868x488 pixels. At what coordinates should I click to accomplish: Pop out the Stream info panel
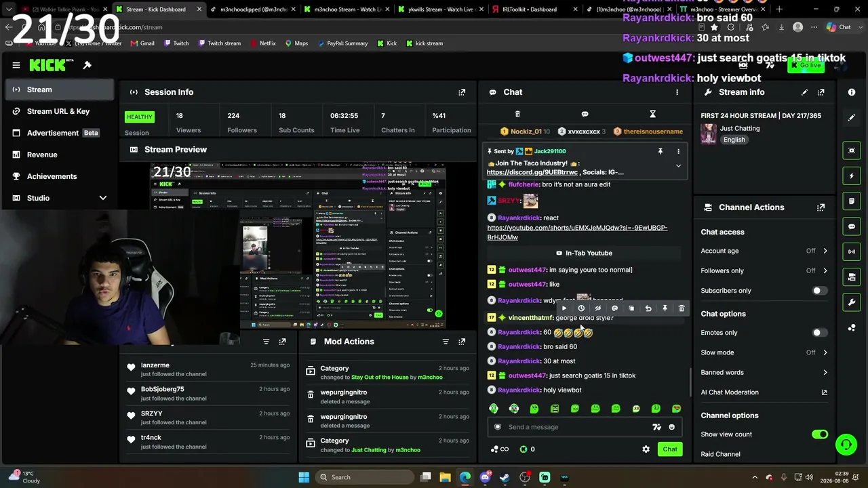[x=821, y=92]
